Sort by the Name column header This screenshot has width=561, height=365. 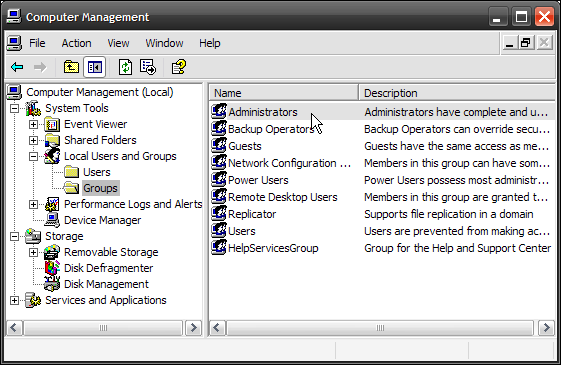click(x=283, y=93)
